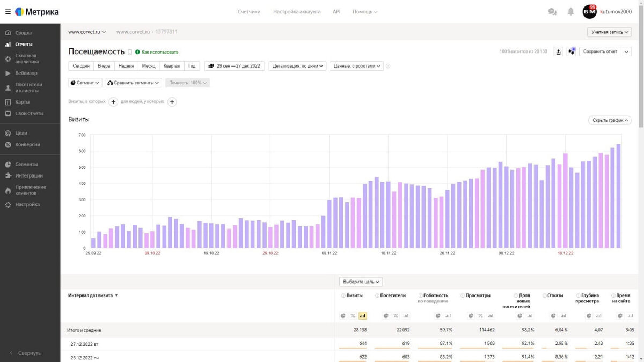Show percent view for Просмотры column
Image resolution: width=644 pixels, height=362 pixels.
click(x=481, y=316)
